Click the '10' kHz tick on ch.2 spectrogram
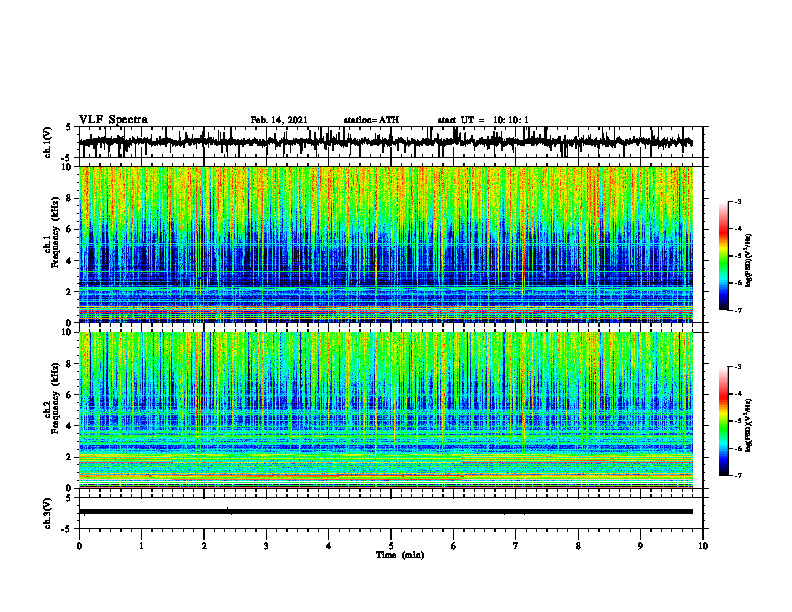Viewport: 792px width, 612px height. point(68,332)
